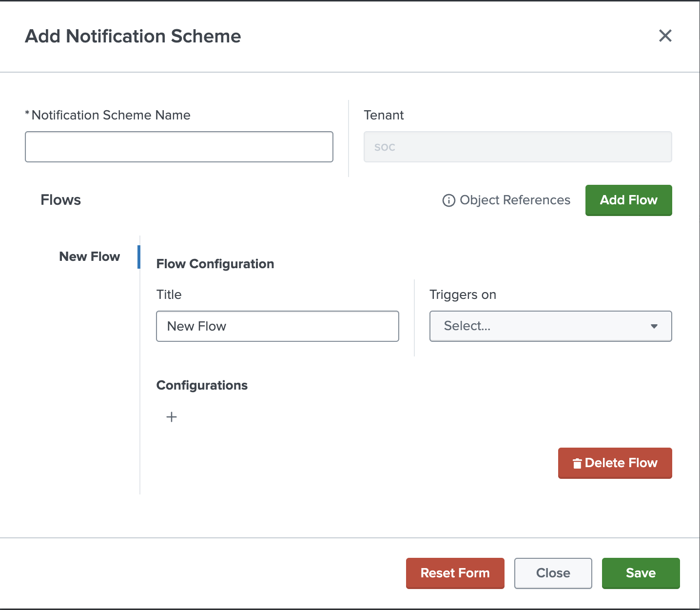Click the caret arrow on the Triggers on selector
700x610 pixels.
[x=654, y=326]
